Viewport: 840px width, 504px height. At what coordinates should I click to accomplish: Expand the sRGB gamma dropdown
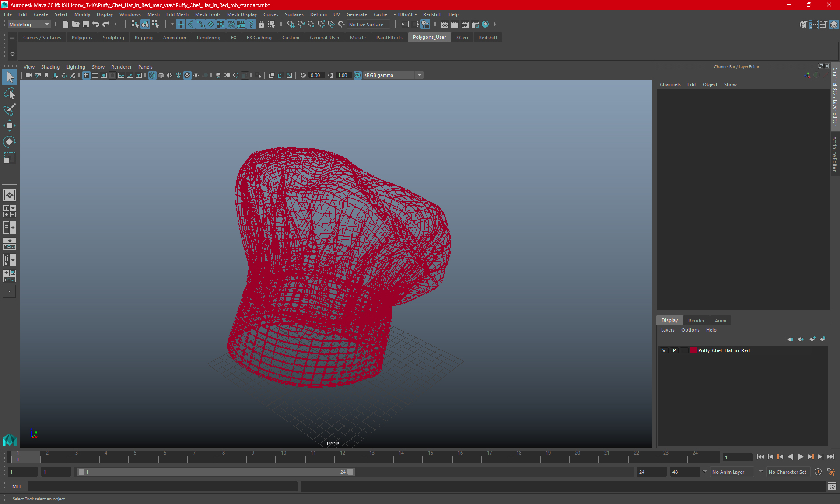coord(419,75)
